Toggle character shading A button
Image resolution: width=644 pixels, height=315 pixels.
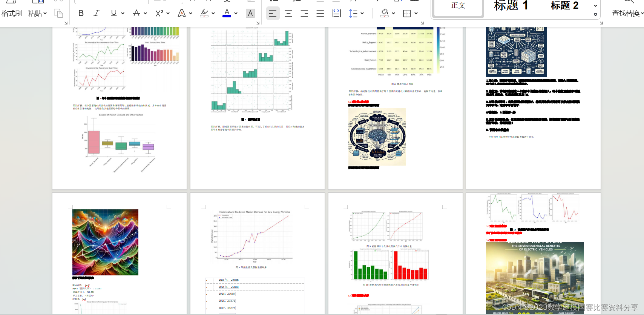pos(250,13)
